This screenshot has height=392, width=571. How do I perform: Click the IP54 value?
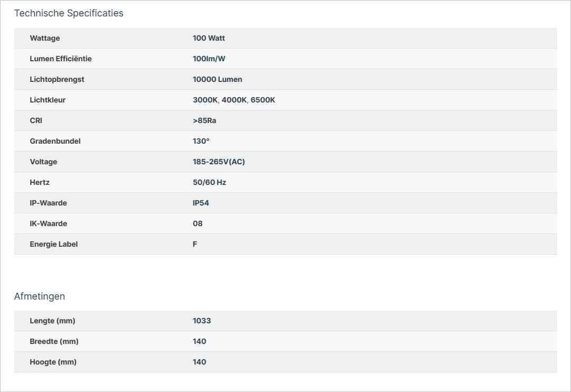click(x=201, y=203)
